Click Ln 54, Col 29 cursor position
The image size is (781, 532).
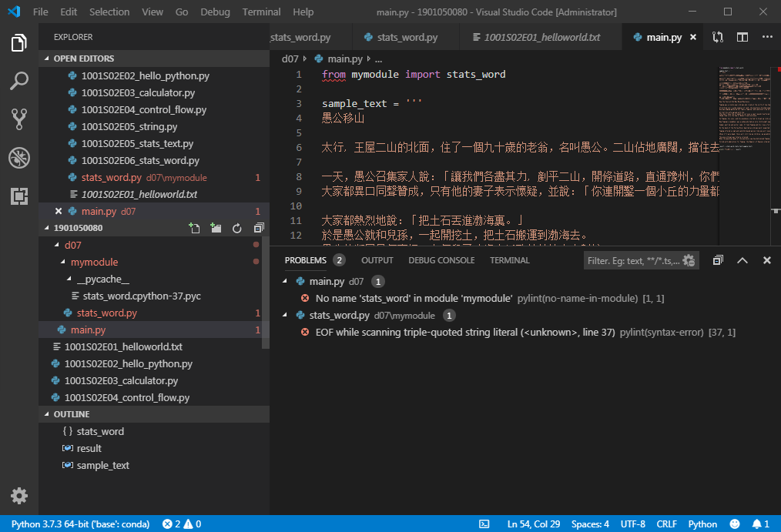point(534,524)
